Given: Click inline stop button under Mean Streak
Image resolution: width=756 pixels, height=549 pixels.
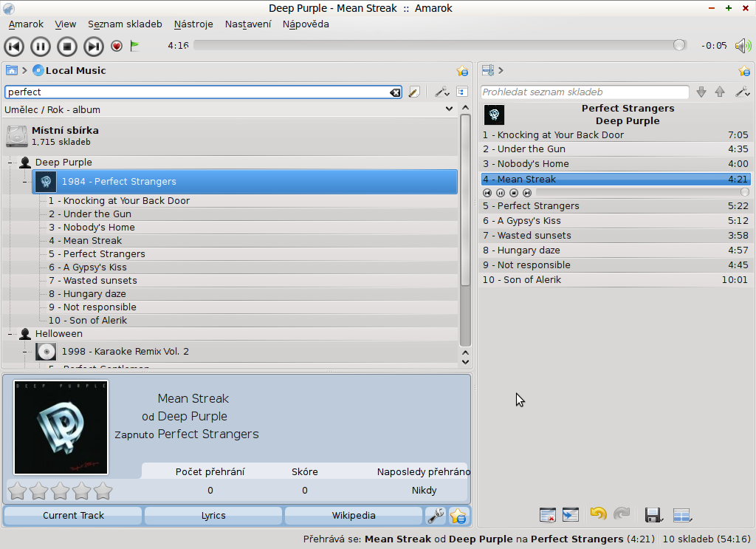Looking at the screenshot, I should pyautogui.click(x=514, y=193).
